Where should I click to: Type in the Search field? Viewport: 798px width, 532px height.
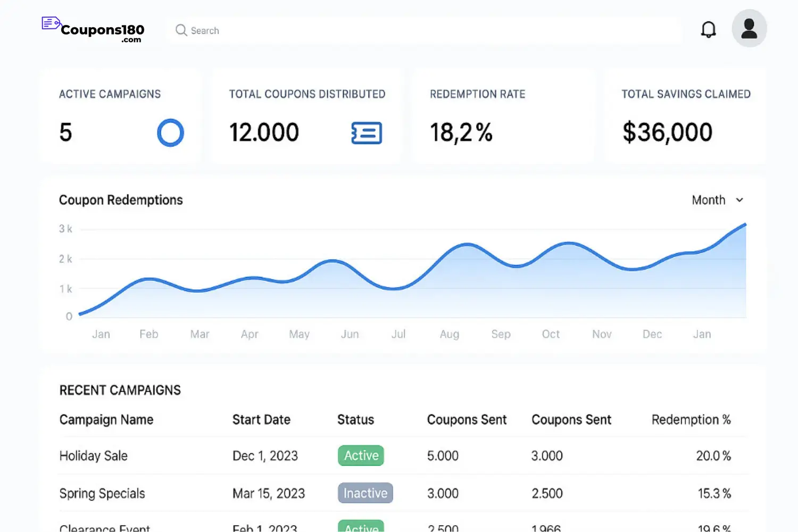tap(426, 30)
